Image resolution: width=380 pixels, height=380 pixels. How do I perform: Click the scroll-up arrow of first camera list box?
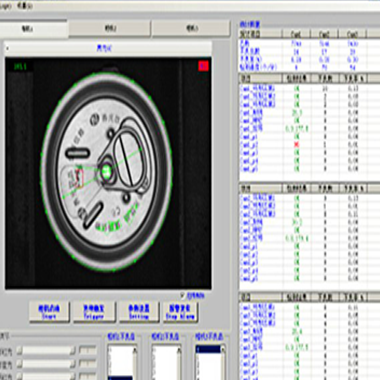tap(135, 350)
